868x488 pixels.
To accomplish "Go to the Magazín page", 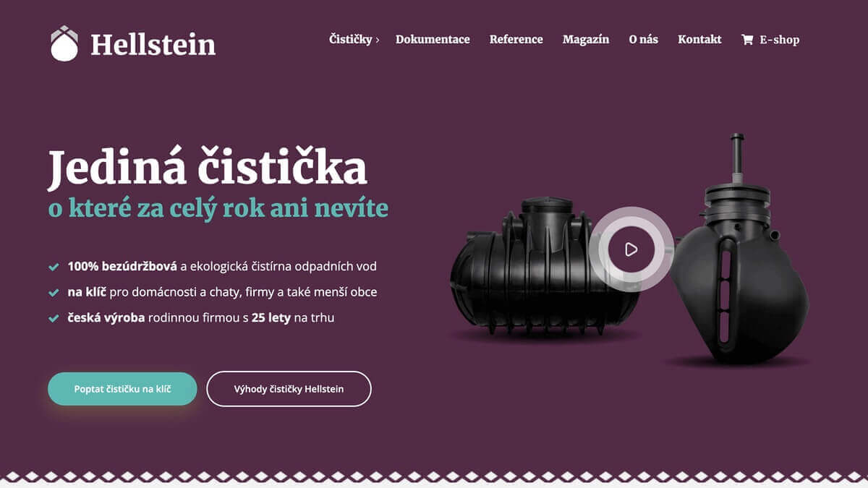I will [x=586, y=40].
